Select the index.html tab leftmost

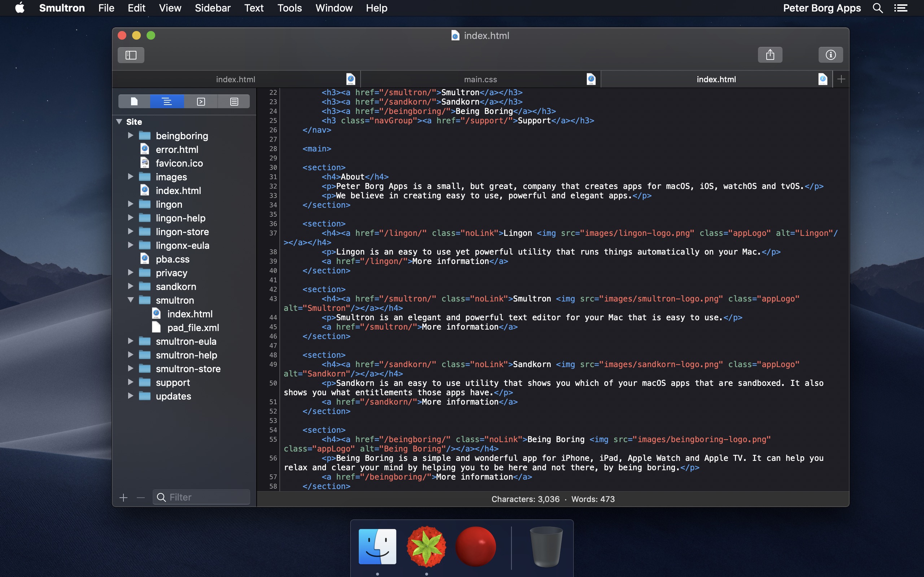coord(235,79)
